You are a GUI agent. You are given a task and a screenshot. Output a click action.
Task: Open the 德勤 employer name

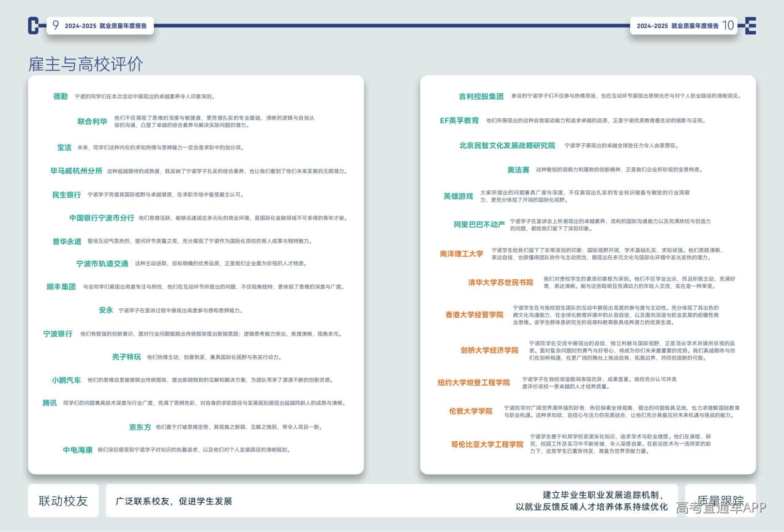pyautogui.click(x=61, y=97)
